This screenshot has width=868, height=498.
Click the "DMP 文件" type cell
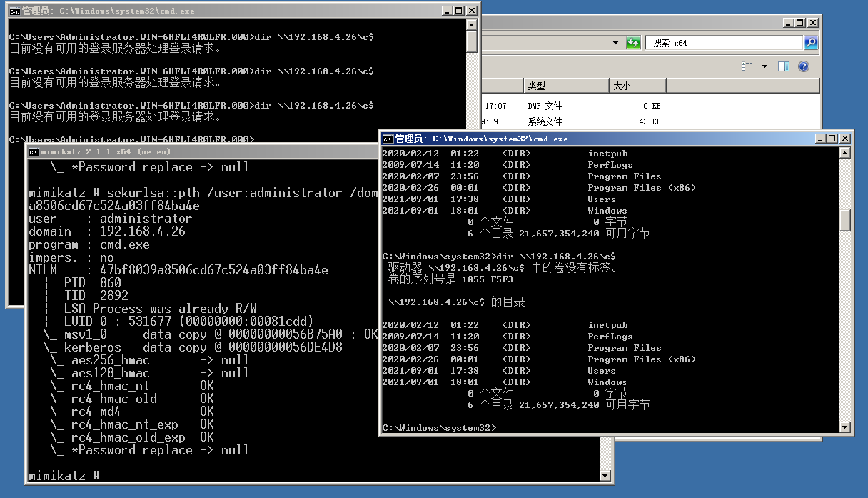[545, 106]
